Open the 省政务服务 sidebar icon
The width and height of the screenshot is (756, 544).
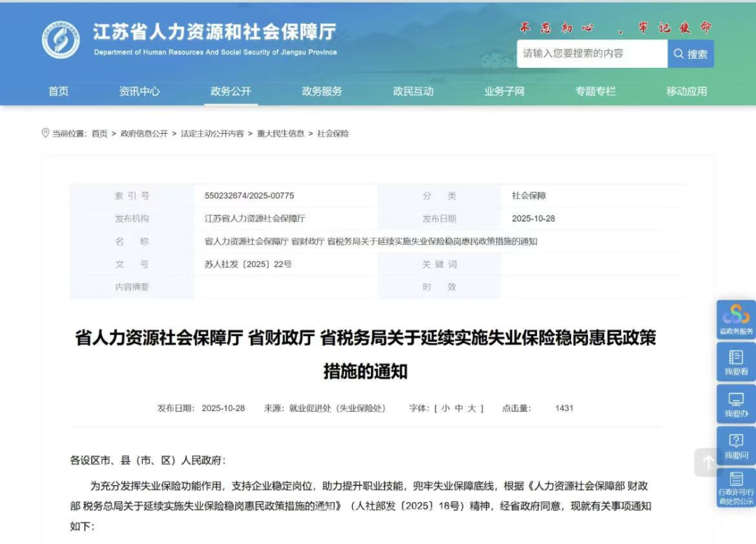click(736, 319)
